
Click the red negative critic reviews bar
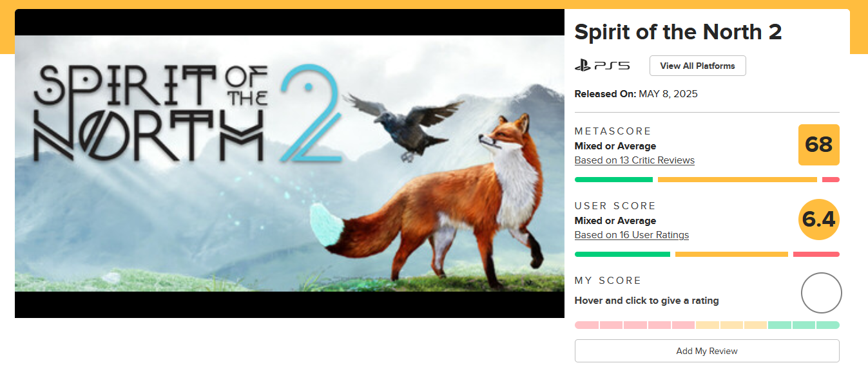point(831,180)
